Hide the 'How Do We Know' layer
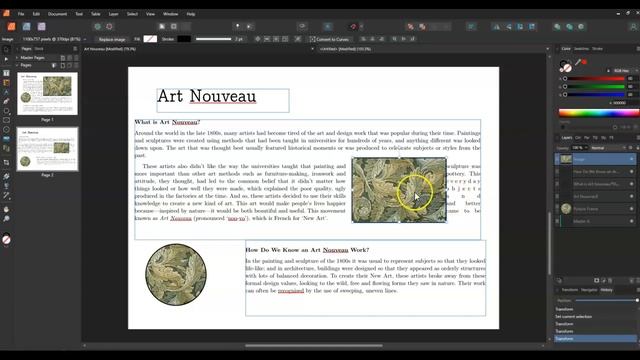The image size is (640, 360). [631, 172]
